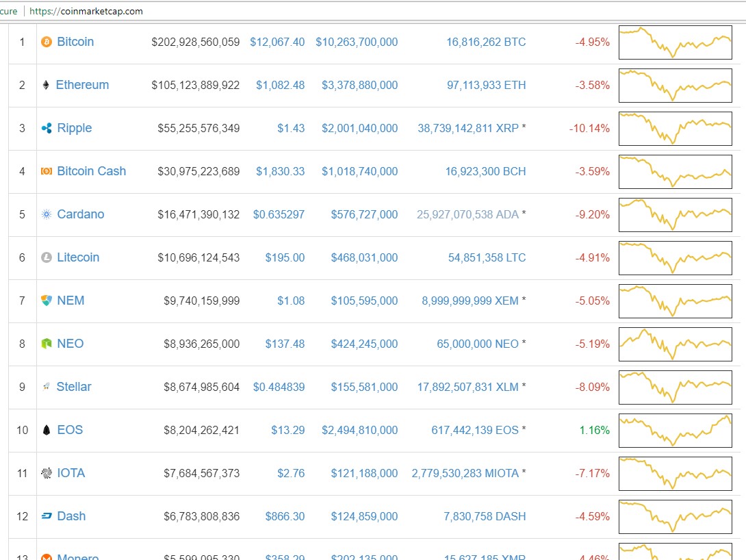
Task: Click NEM market cap $9,740,159,999
Action: (202, 301)
